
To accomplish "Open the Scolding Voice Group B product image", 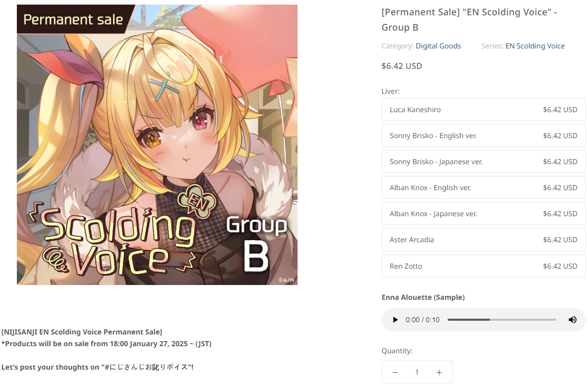I will tap(157, 145).
